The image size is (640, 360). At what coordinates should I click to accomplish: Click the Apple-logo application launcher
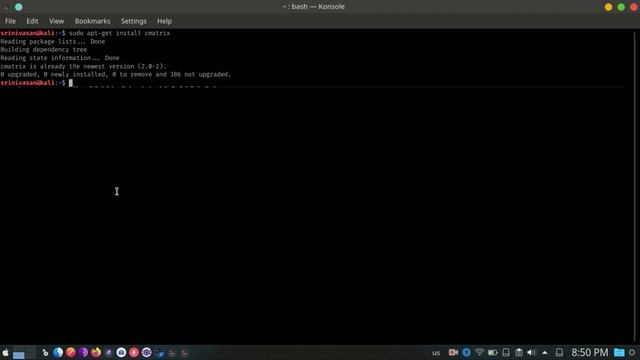pos(5,353)
